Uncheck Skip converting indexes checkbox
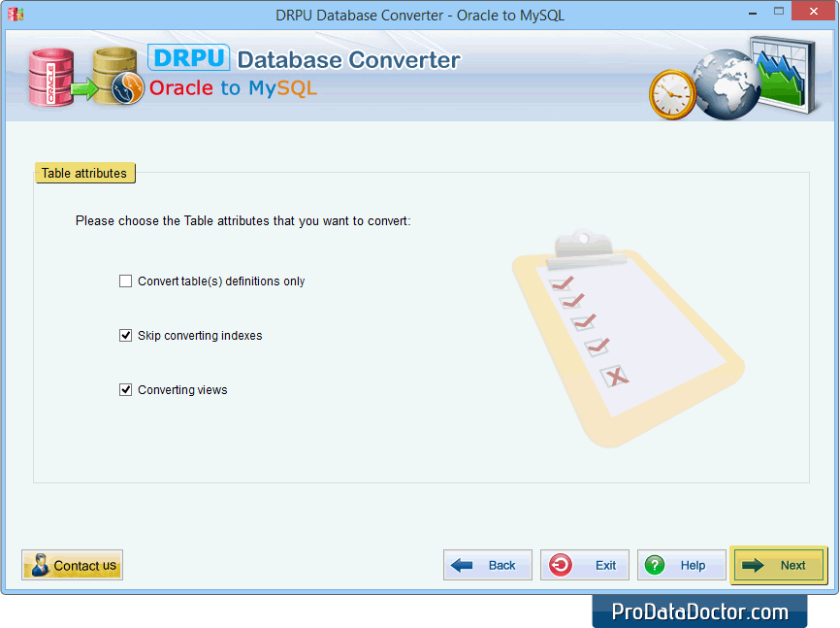 [125, 335]
